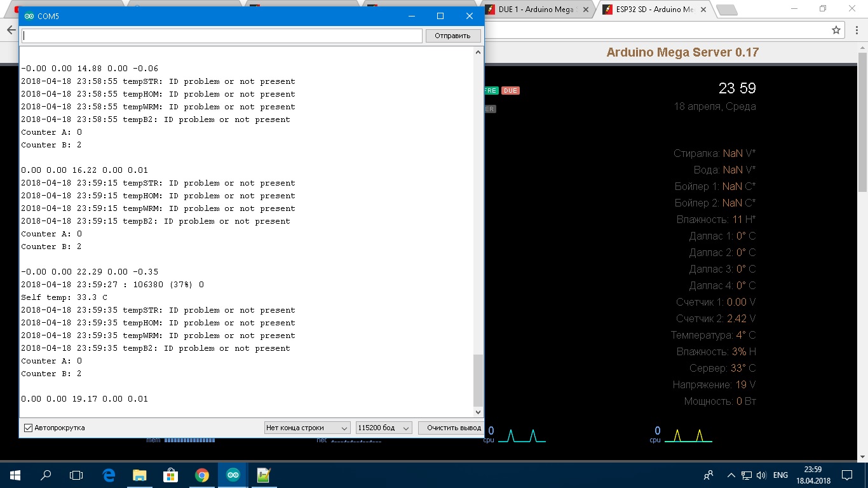Viewport: 868px width, 488px height.
Task: Click the Напряжение 19 V reading
Action: (x=714, y=385)
